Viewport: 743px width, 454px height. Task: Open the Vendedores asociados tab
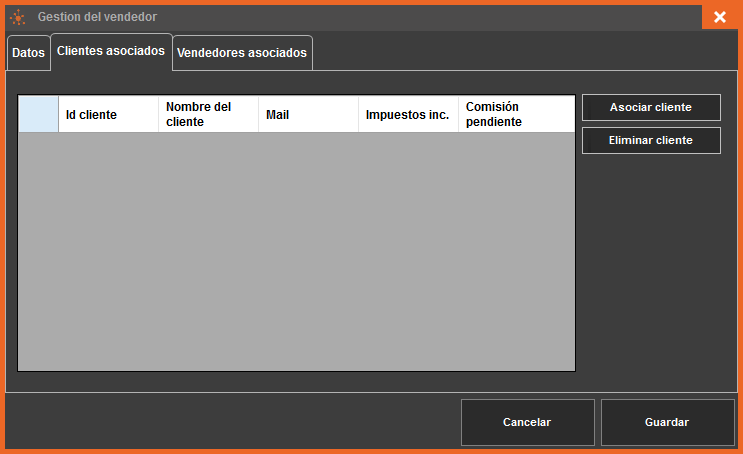pyautogui.click(x=242, y=53)
